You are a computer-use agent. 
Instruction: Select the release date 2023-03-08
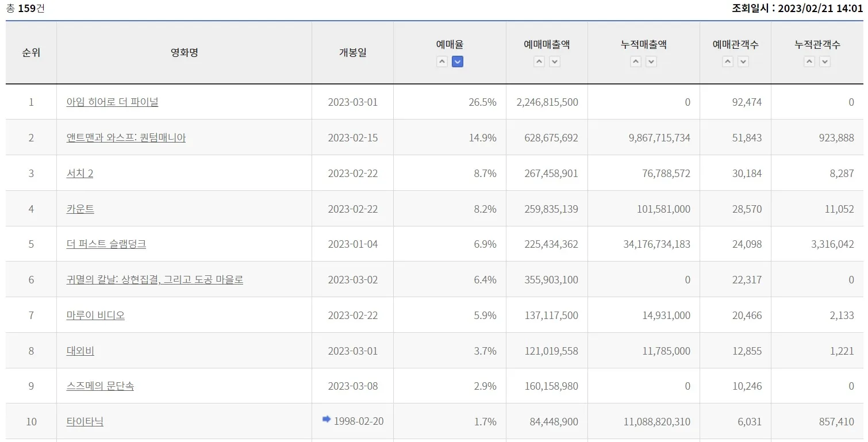353,386
